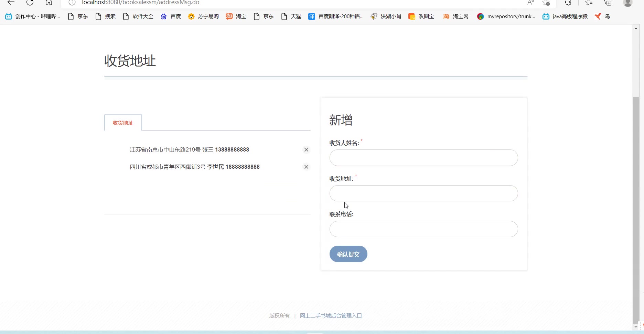Open 创作中心 - 哔哩哔 bookmark
The image size is (644, 334).
33,16
